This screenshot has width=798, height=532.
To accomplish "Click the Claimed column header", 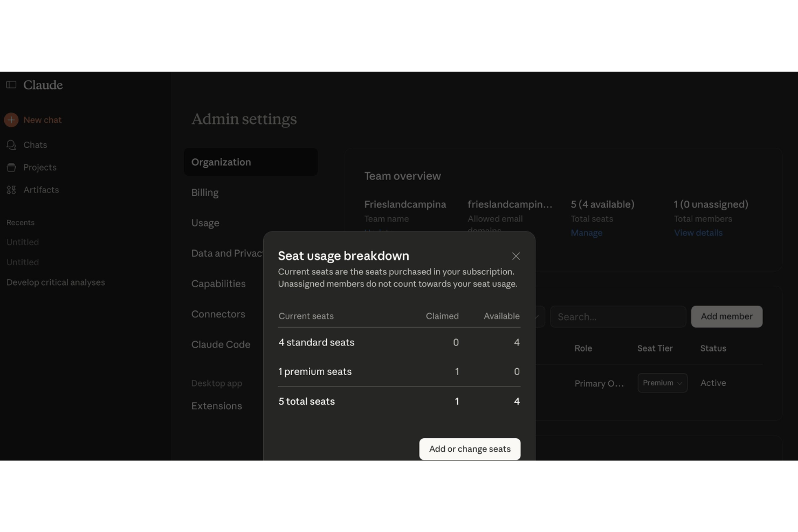I will [442, 316].
